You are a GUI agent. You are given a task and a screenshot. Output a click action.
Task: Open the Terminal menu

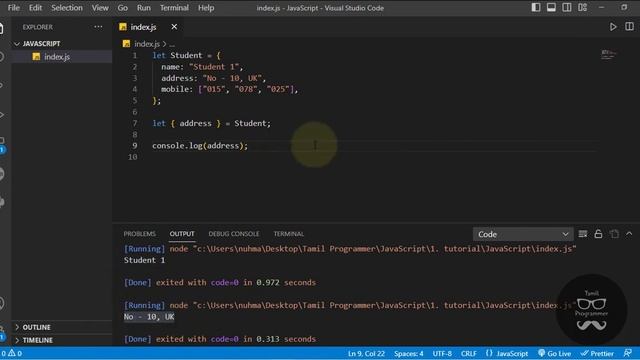pos(174,8)
